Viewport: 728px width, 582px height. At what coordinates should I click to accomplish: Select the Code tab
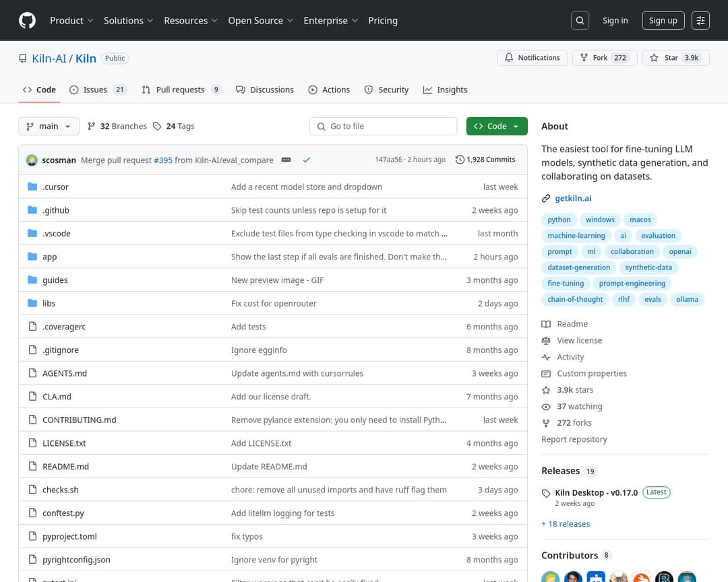click(x=40, y=90)
